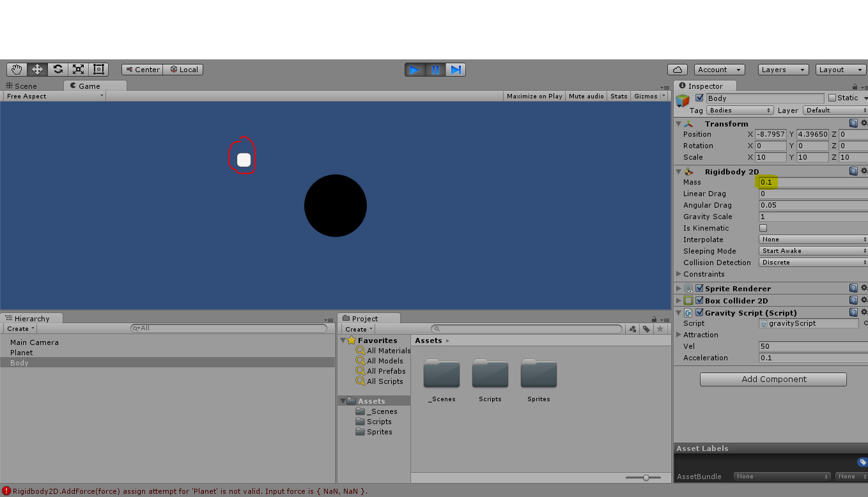Screen dimensions: 868x497
Task: Open the GameObject cube icon picker
Action: 683,100
